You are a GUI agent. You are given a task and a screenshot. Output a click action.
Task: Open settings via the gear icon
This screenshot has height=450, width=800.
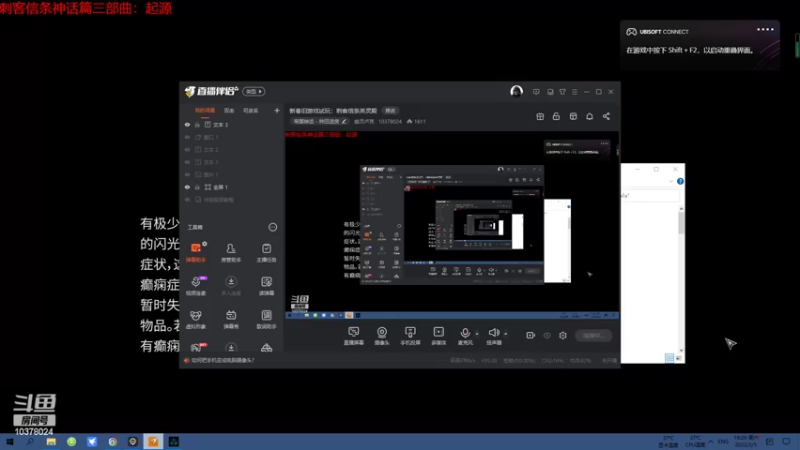(563, 335)
